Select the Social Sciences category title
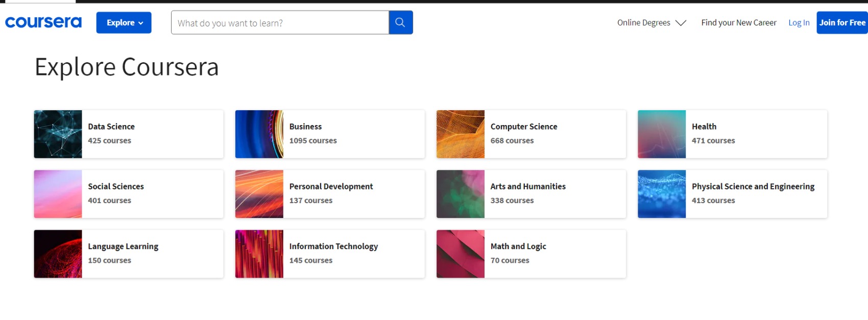The height and width of the screenshot is (320, 868). pos(116,186)
